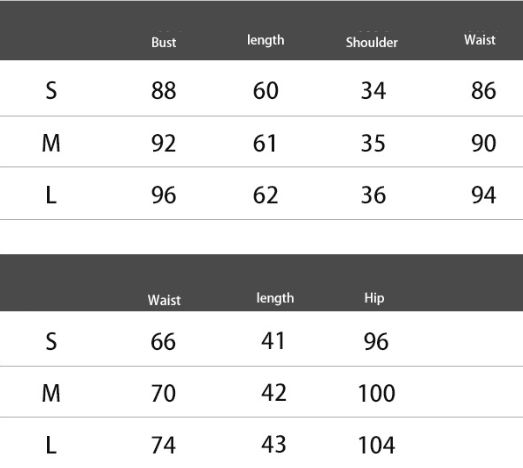Viewport: 523px width, 468px height.
Task: Click waist value 66 for size S
Action: coord(163,342)
